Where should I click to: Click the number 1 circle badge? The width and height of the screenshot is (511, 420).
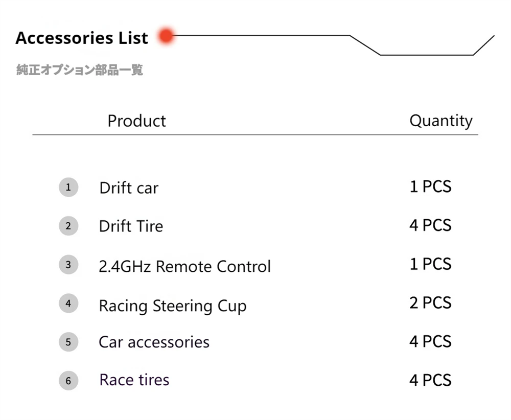coord(68,188)
